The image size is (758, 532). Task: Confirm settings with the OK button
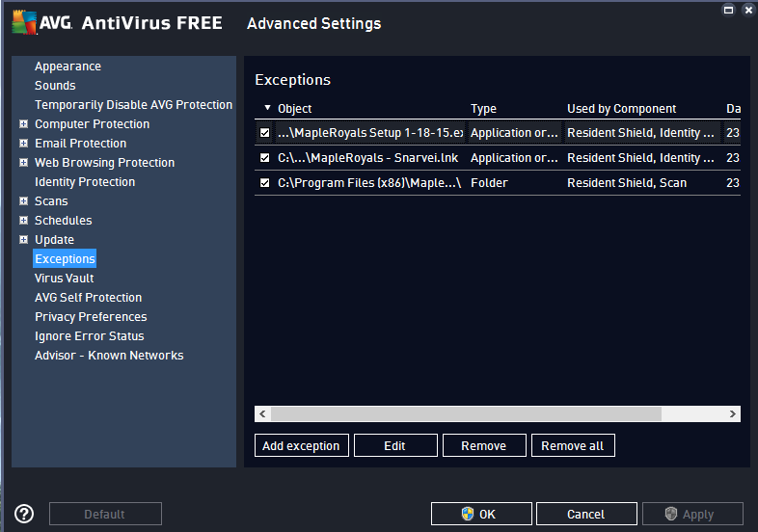481,514
